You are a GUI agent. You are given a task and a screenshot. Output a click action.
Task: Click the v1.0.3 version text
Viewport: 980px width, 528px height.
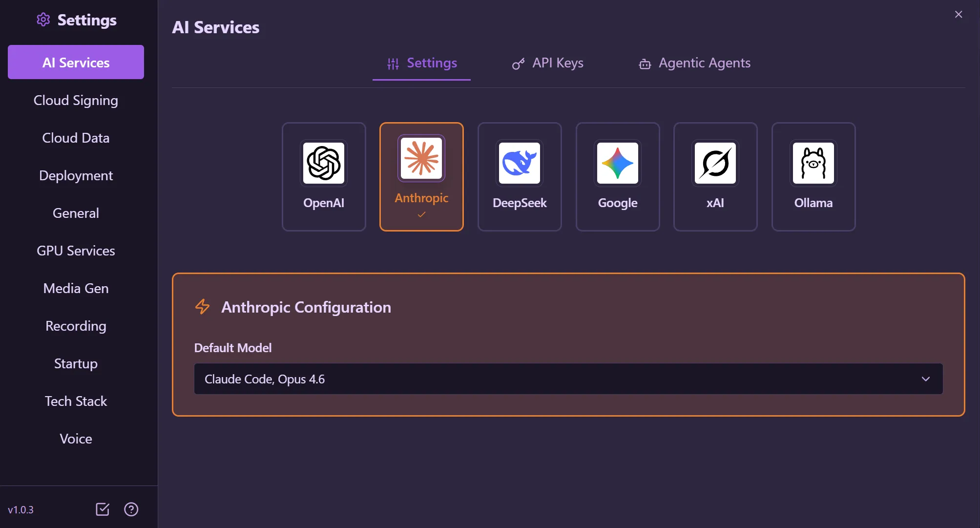[x=21, y=509]
